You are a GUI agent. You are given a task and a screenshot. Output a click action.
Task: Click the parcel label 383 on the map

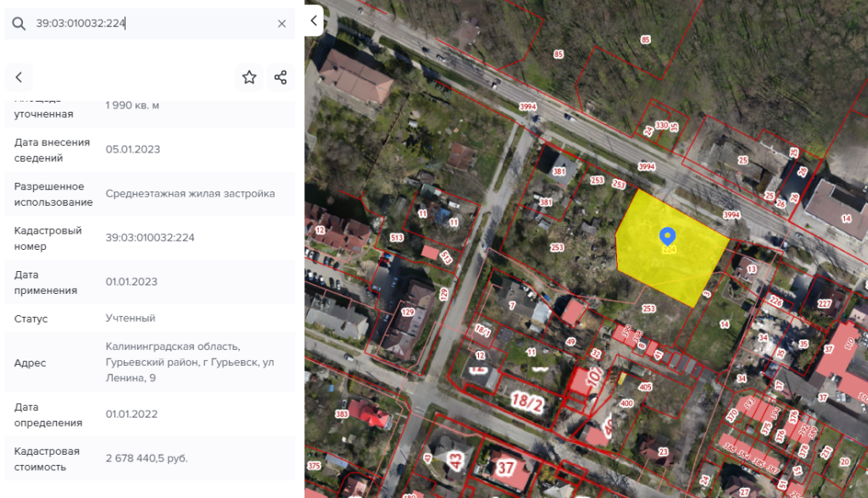pyautogui.click(x=342, y=414)
